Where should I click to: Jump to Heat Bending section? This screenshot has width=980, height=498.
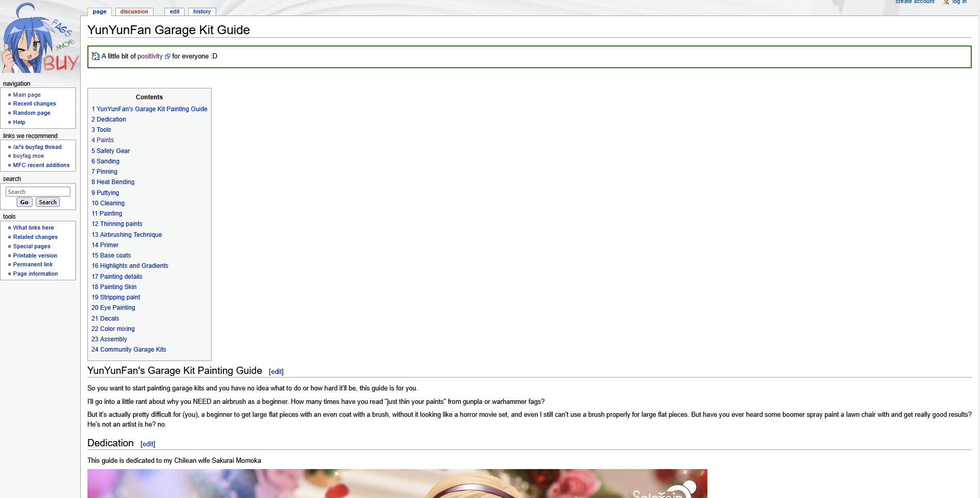point(113,182)
